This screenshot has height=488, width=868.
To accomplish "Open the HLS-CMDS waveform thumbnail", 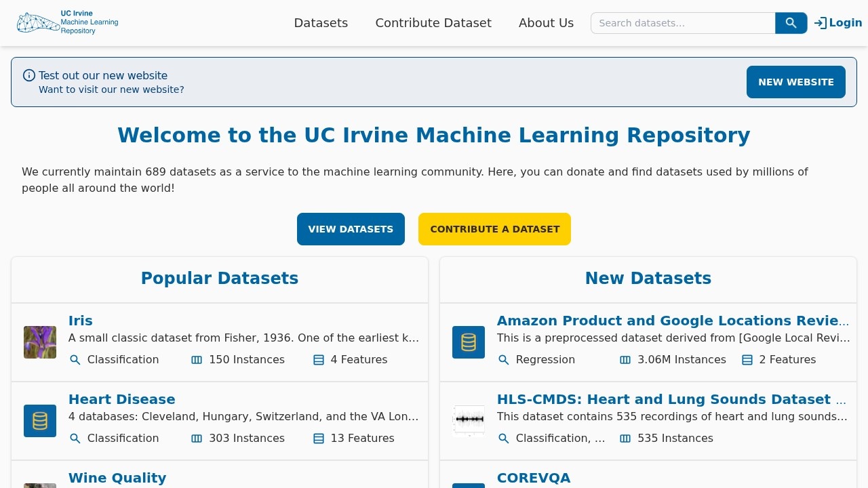I will pyautogui.click(x=469, y=421).
